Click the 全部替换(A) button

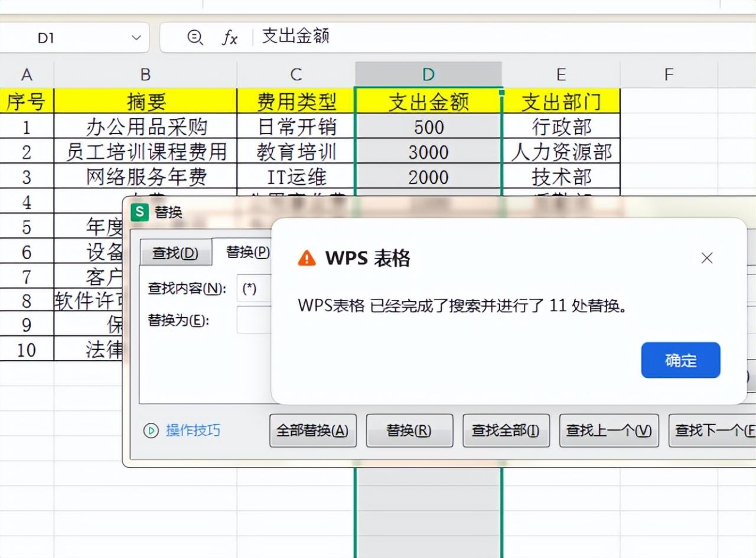pyautogui.click(x=313, y=430)
